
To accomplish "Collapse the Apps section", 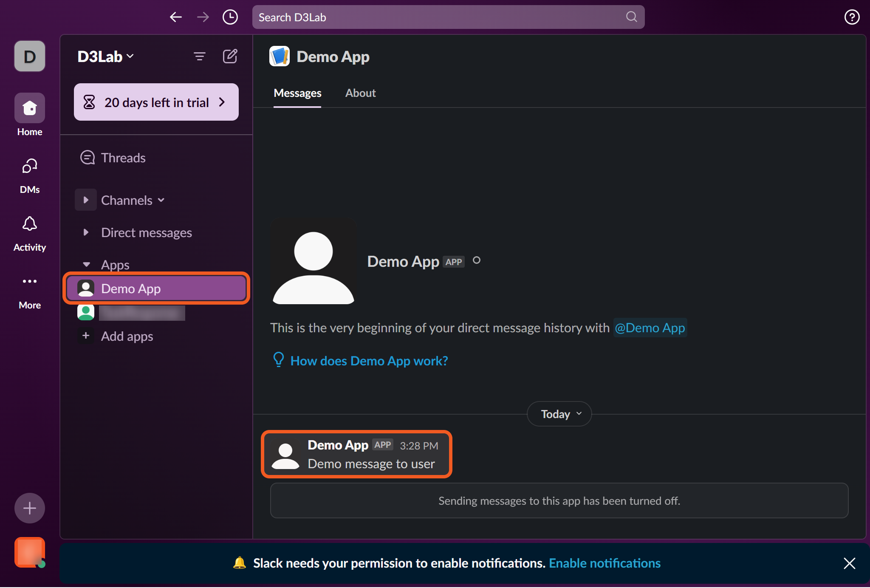I will pyautogui.click(x=86, y=265).
